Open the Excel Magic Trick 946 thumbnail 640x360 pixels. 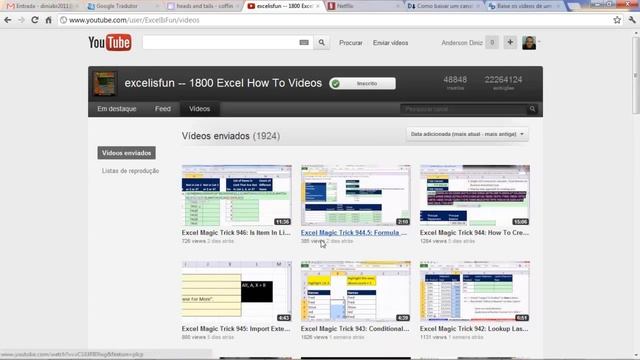(237, 195)
